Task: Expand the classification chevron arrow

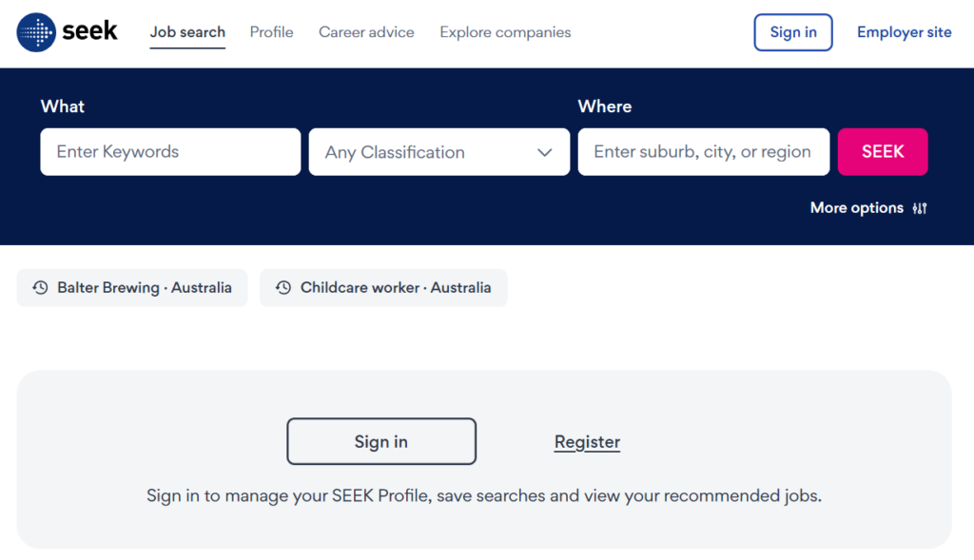Action: point(545,153)
